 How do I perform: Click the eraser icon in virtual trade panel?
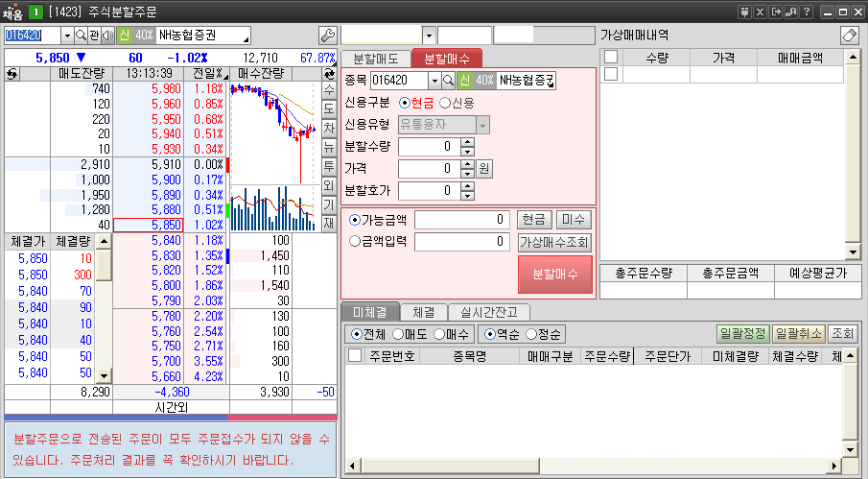pos(849,36)
